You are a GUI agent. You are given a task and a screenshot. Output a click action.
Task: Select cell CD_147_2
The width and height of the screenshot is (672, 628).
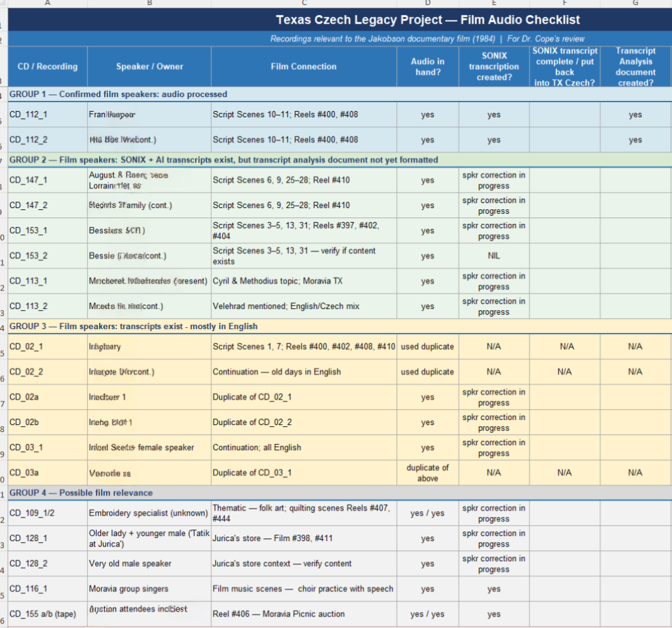[47, 205]
